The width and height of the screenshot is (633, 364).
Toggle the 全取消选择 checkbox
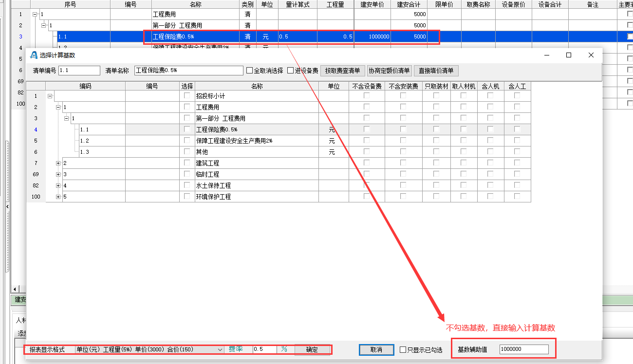tap(250, 71)
